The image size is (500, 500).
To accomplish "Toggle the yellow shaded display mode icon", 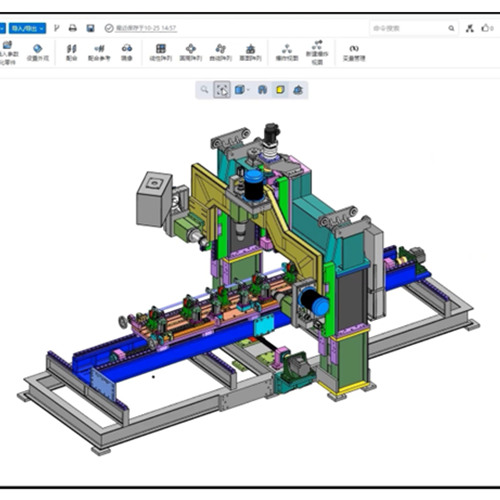I will (x=280, y=89).
